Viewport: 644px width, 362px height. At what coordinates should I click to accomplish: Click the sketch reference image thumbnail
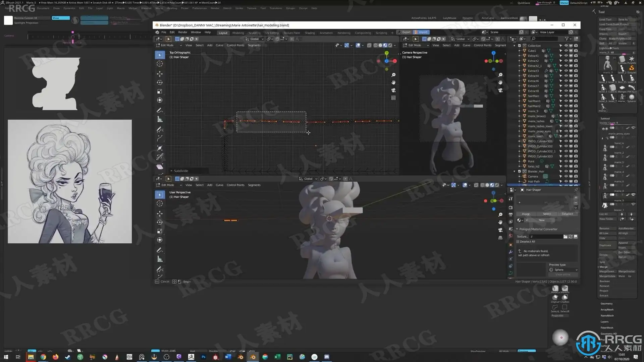point(70,182)
